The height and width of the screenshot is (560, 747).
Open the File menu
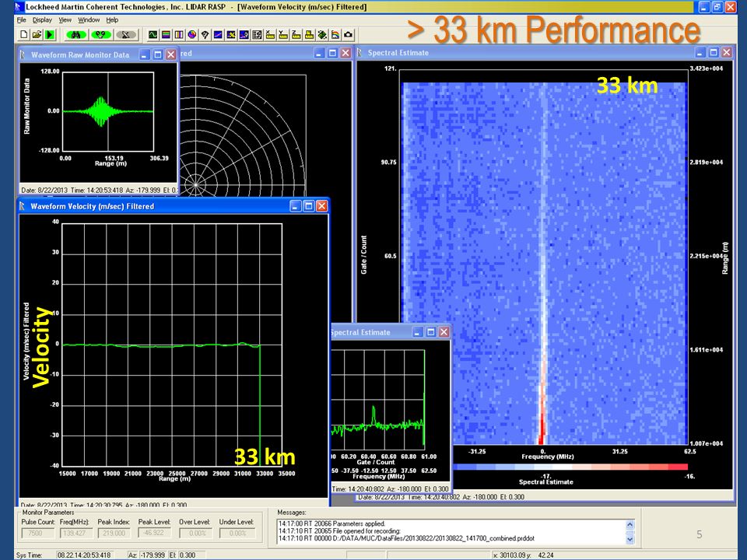(x=22, y=20)
